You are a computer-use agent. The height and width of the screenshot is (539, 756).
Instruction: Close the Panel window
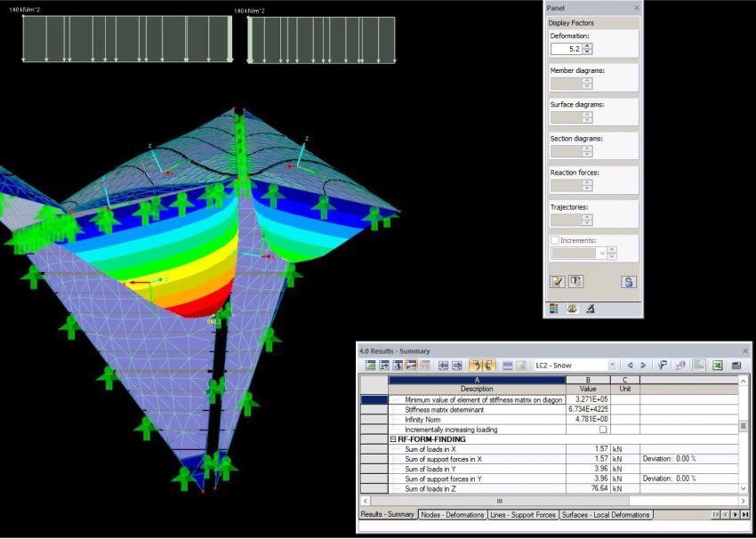pyautogui.click(x=637, y=8)
